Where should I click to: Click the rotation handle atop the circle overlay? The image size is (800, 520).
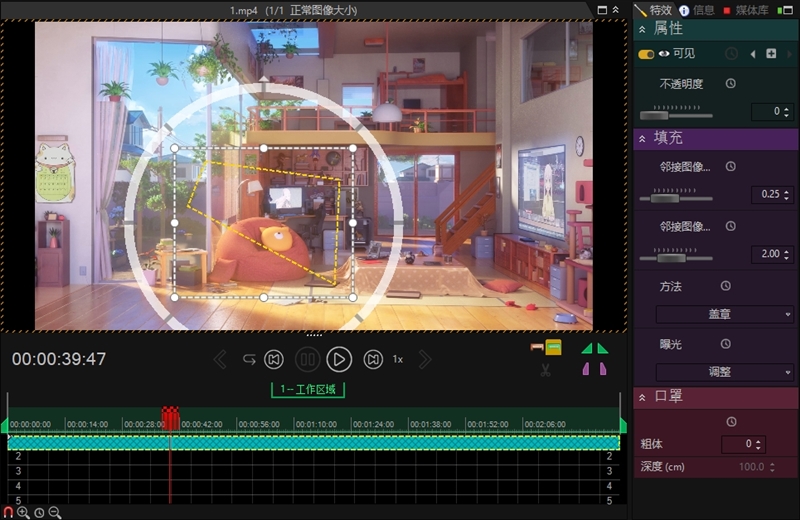pos(263,79)
